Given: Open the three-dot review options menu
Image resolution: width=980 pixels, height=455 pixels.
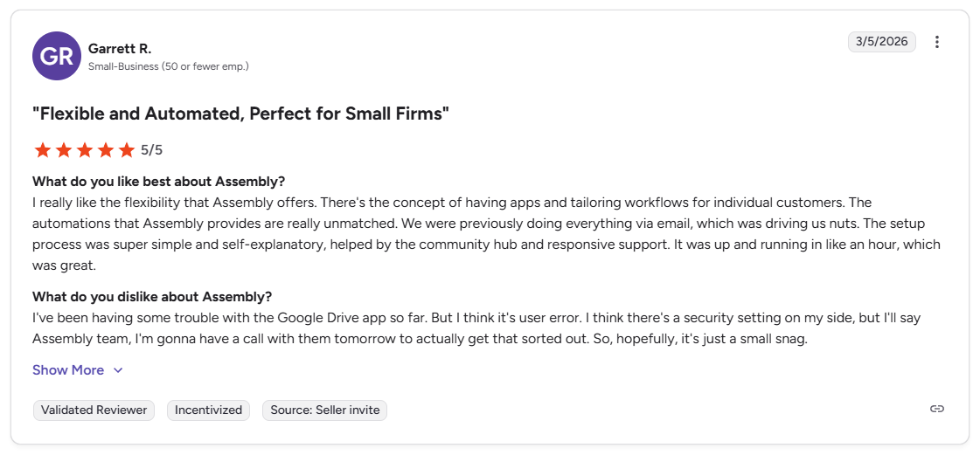Looking at the screenshot, I should tap(937, 42).
